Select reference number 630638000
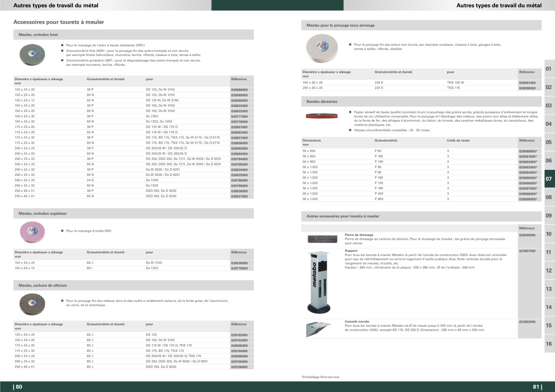Viewport: 555px width, 392px height. coord(239,263)
